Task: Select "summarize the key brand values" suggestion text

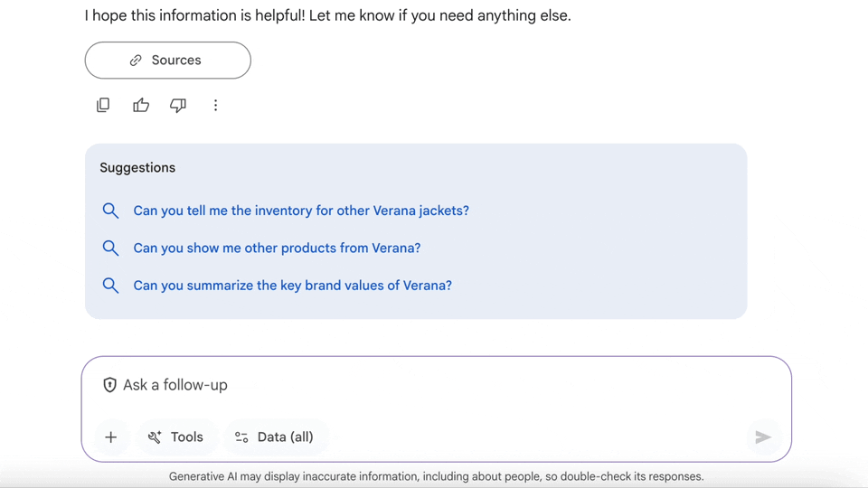Action: tap(292, 286)
